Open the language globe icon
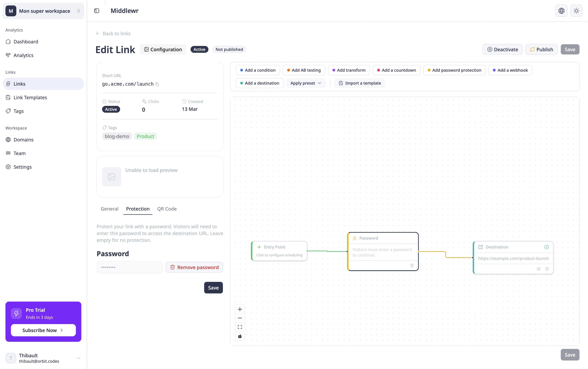Viewport: 588px width, 369px height. point(561,11)
